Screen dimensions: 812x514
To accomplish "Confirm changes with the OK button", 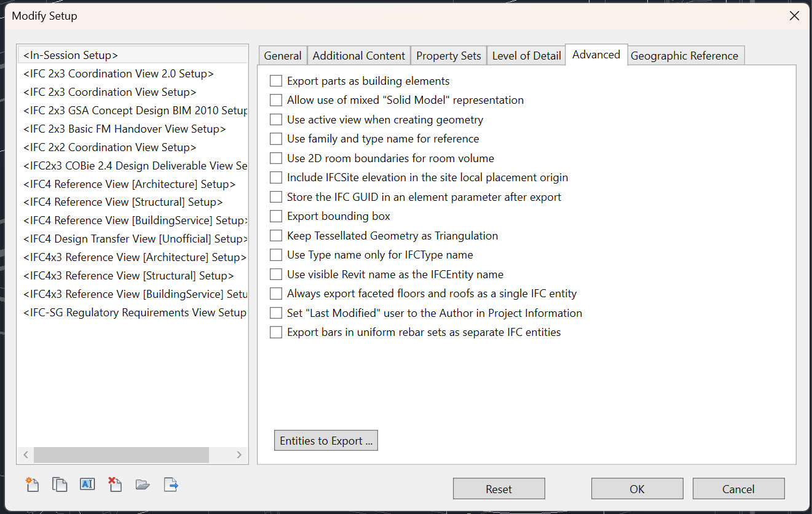I will pyautogui.click(x=637, y=489).
